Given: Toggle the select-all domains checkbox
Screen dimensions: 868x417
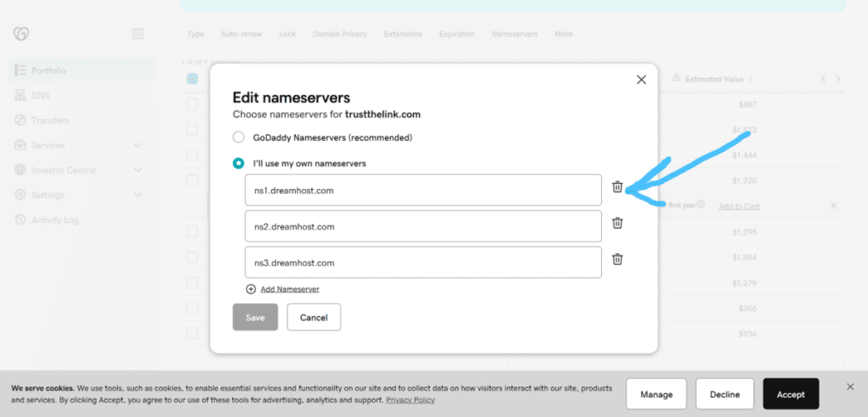Looking at the screenshot, I should point(192,79).
